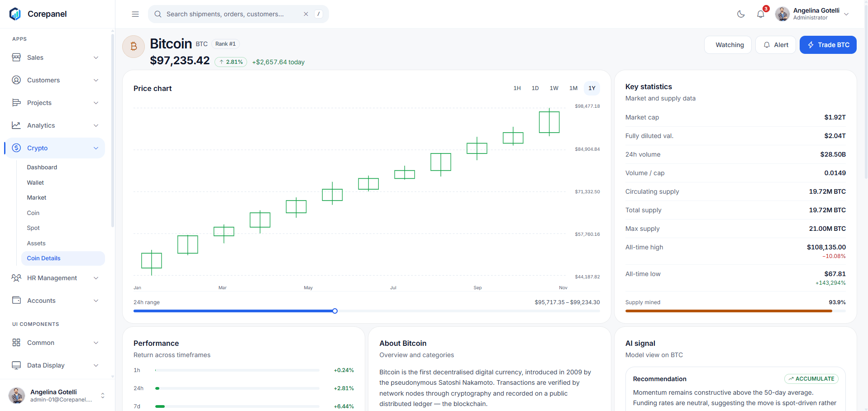Click the Trade BTC button

(828, 45)
